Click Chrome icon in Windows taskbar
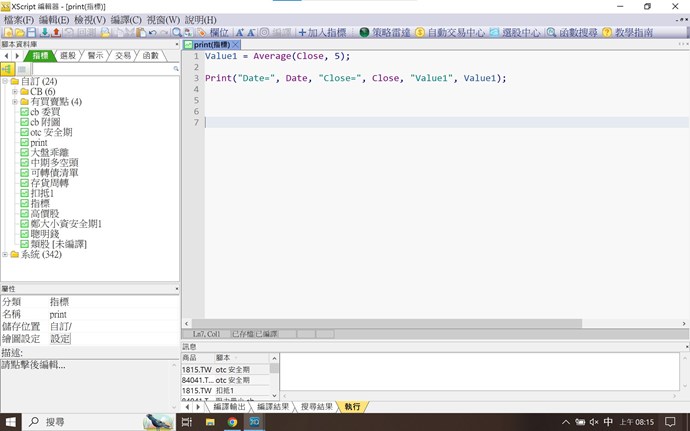 [232, 422]
